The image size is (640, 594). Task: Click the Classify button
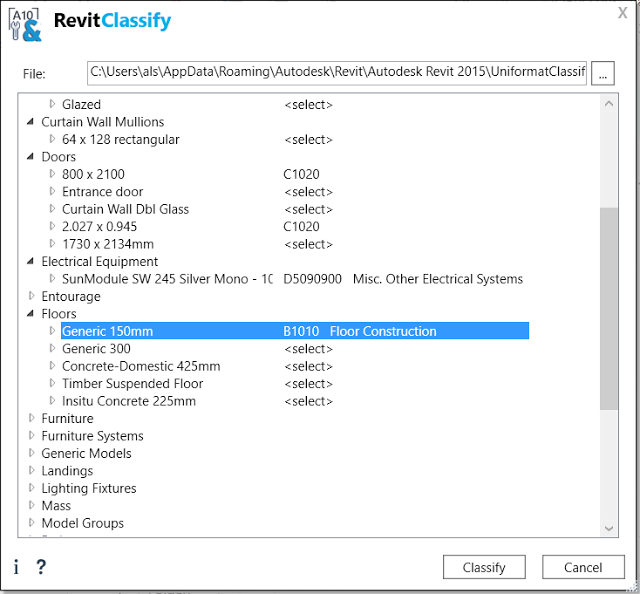(484, 567)
